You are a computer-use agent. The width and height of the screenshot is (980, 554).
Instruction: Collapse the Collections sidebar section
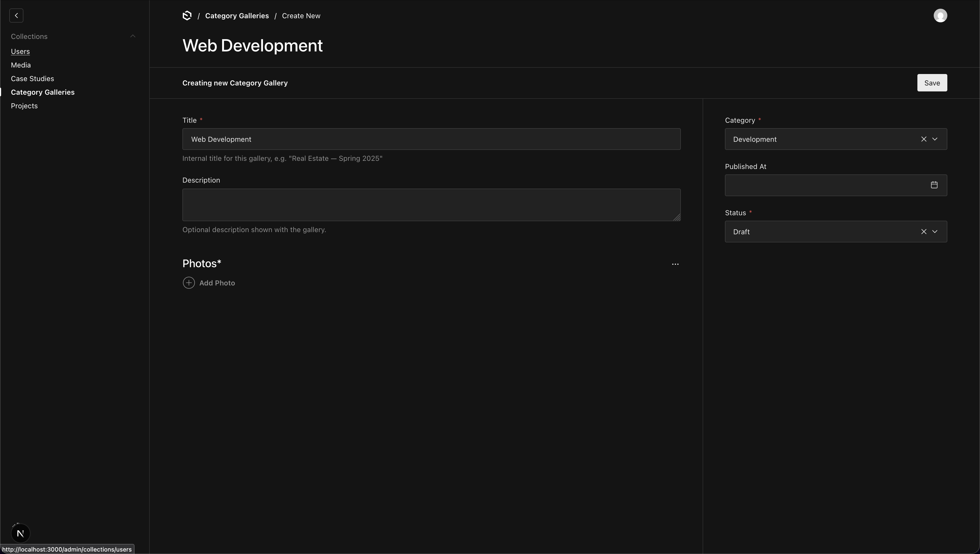(x=133, y=36)
